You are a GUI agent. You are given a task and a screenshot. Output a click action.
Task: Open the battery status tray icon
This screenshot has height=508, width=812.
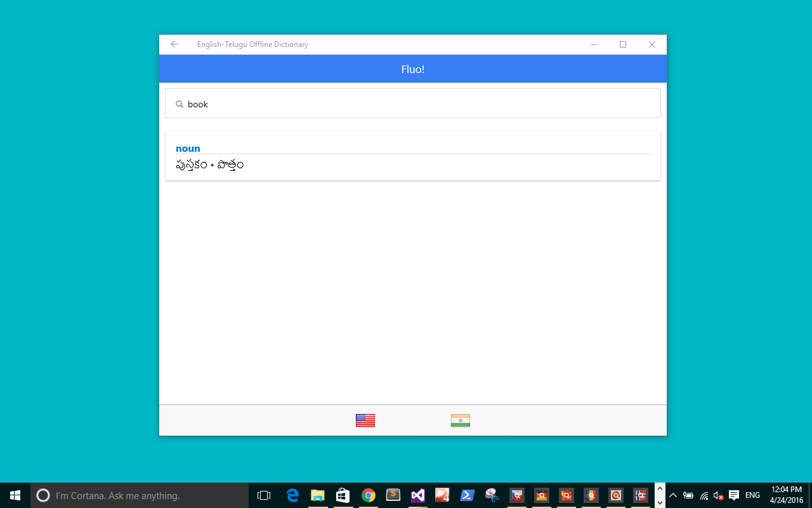pyautogui.click(x=688, y=495)
